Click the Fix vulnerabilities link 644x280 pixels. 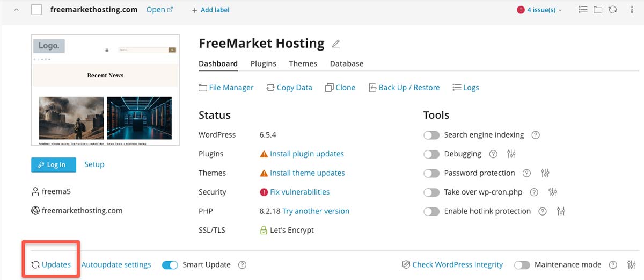click(x=299, y=192)
